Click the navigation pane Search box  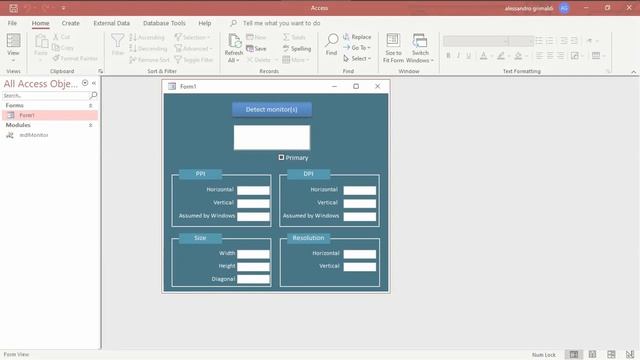[x=45, y=95]
